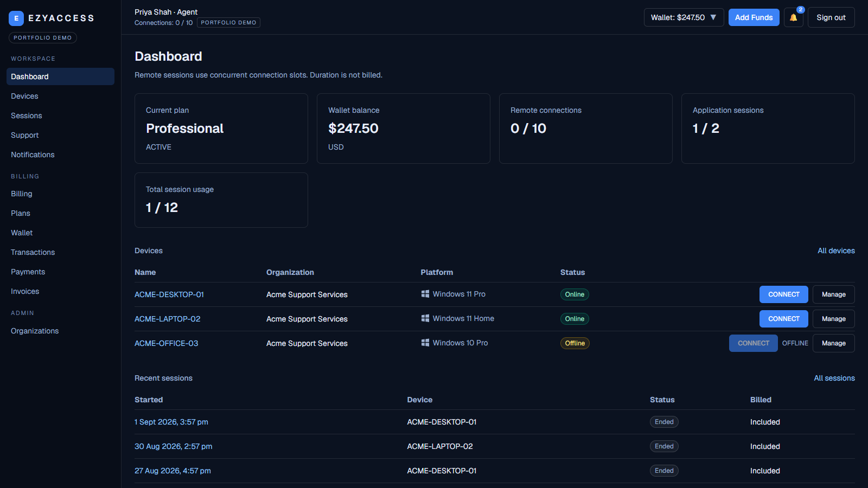Manage the ACME-LAPTOP-02 device
The image size is (868, 488).
[x=833, y=319]
